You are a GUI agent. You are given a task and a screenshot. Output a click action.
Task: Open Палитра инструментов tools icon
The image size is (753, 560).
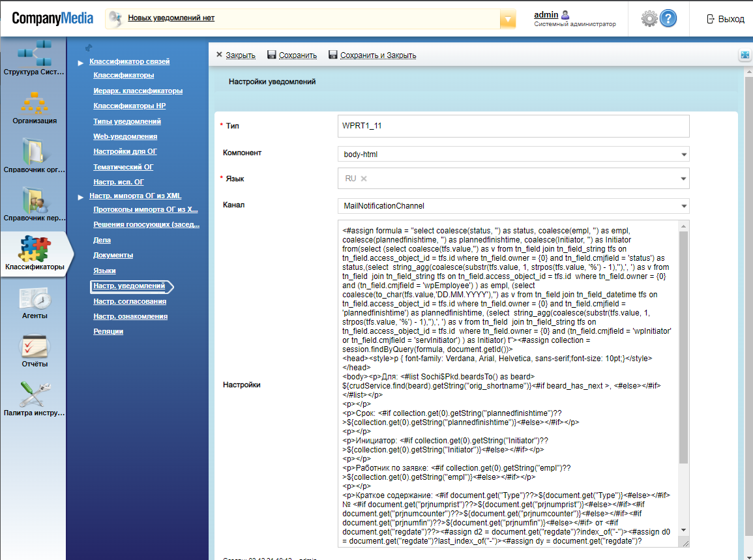tap(34, 394)
